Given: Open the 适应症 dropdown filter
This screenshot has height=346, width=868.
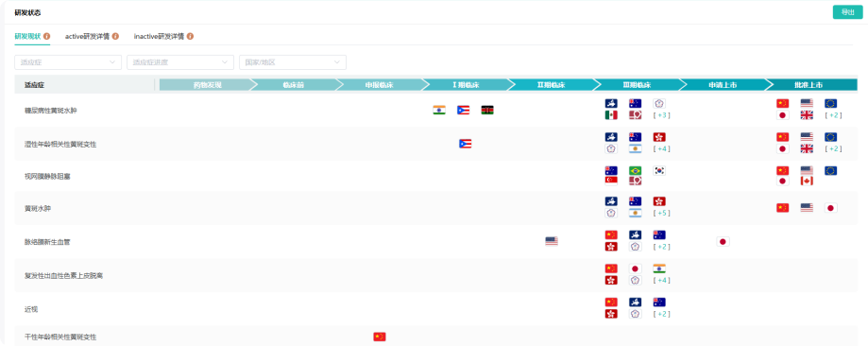Looking at the screenshot, I should point(68,62).
